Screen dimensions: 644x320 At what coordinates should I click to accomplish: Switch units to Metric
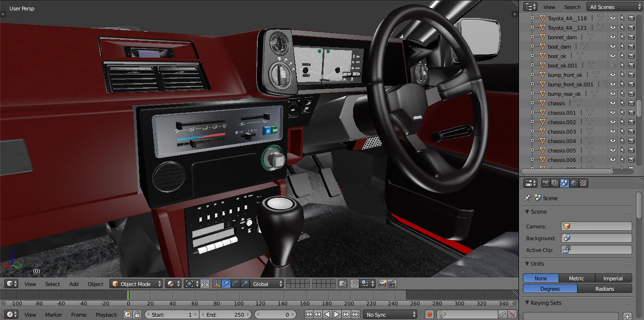click(x=576, y=278)
